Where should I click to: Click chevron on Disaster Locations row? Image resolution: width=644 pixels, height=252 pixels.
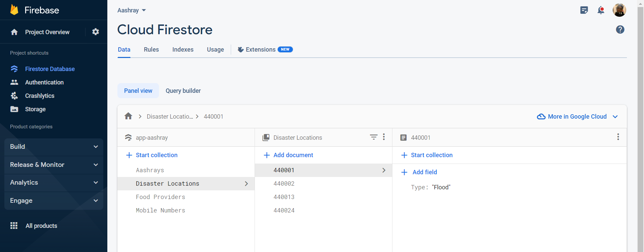point(246,184)
